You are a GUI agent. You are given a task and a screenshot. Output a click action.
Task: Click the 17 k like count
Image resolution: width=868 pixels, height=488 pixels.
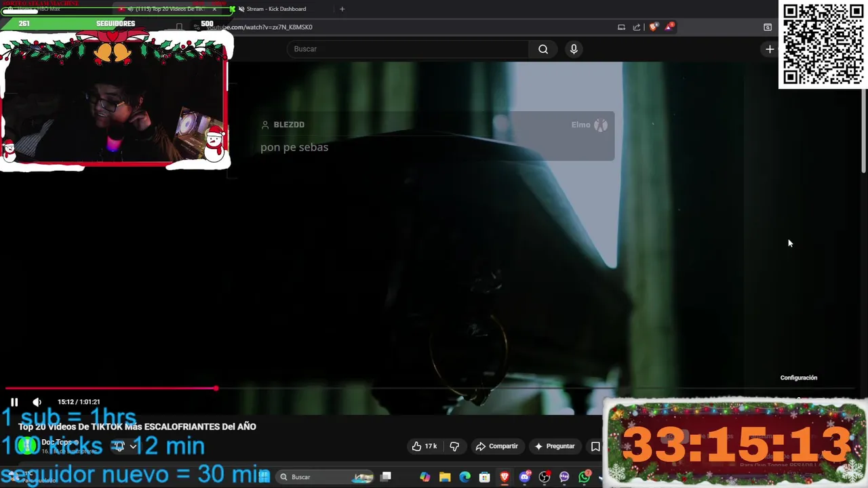pos(431,446)
